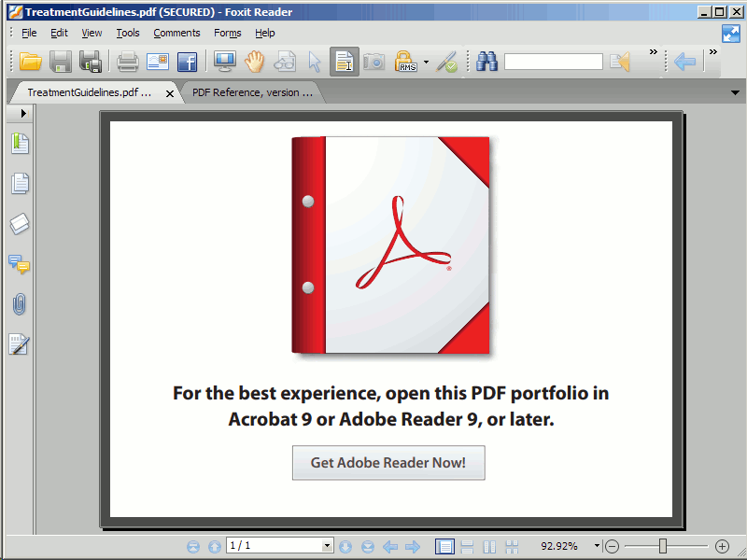Click the Save As icon
This screenshot has width=747, height=560.
tap(91, 62)
